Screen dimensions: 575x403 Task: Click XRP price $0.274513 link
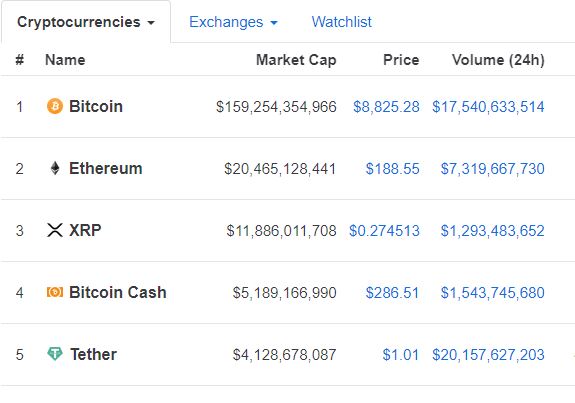(x=384, y=231)
